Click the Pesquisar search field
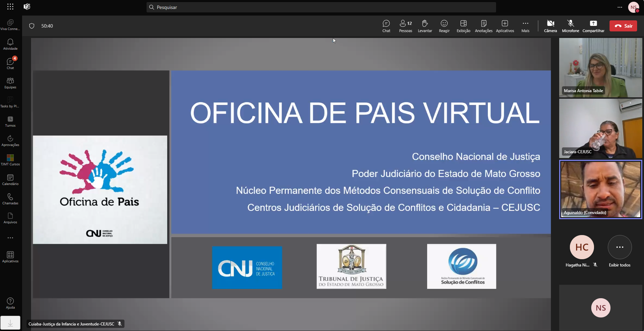This screenshot has width=644, height=331. [x=321, y=7]
